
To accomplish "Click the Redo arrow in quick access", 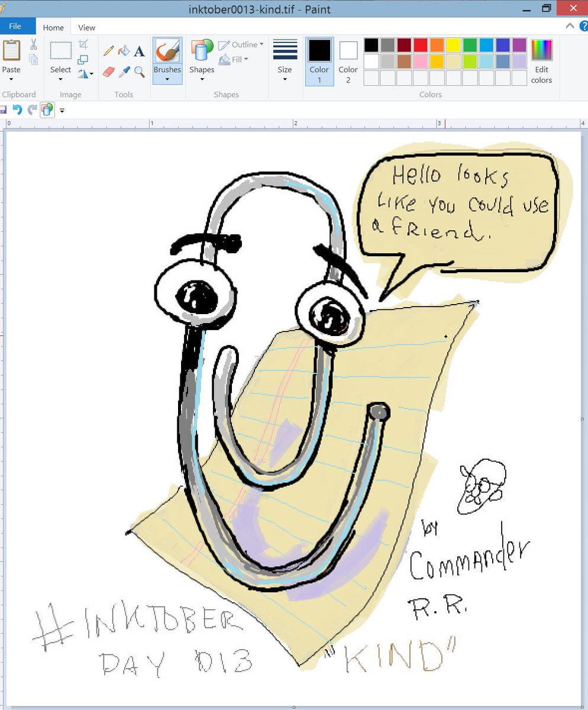I will pyautogui.click(x=33, y=109).
